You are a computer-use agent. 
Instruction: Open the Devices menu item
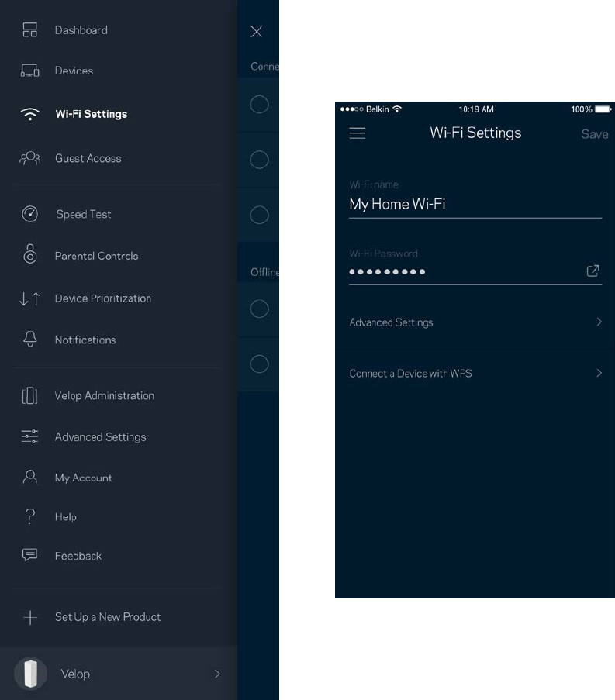point(74,71)
